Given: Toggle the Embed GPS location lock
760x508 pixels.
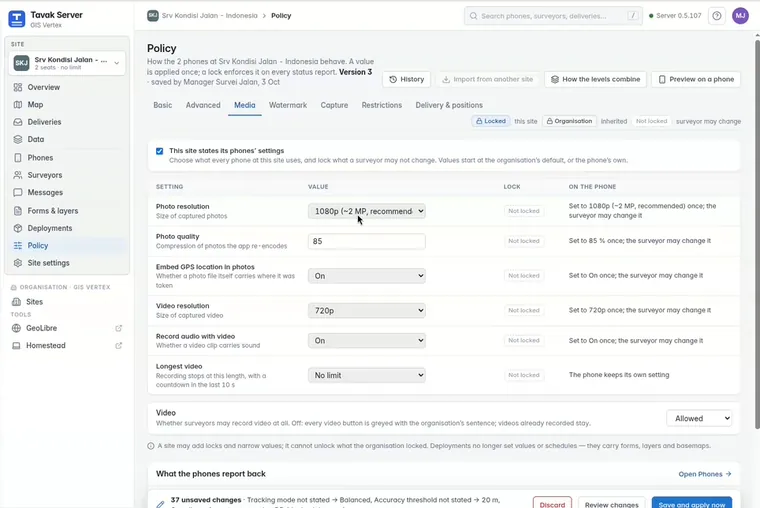Looking at the screenshot, I should point(523,276).
